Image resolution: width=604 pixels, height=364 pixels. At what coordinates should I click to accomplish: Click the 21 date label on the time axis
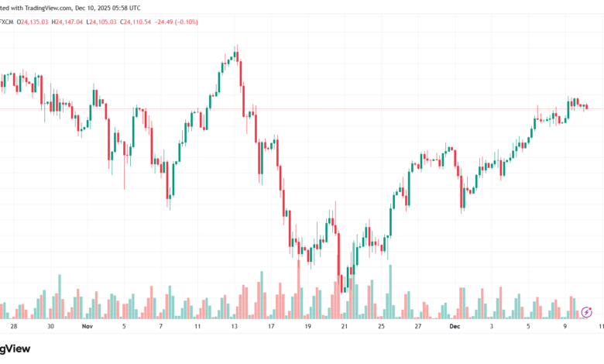coord(345,327)
